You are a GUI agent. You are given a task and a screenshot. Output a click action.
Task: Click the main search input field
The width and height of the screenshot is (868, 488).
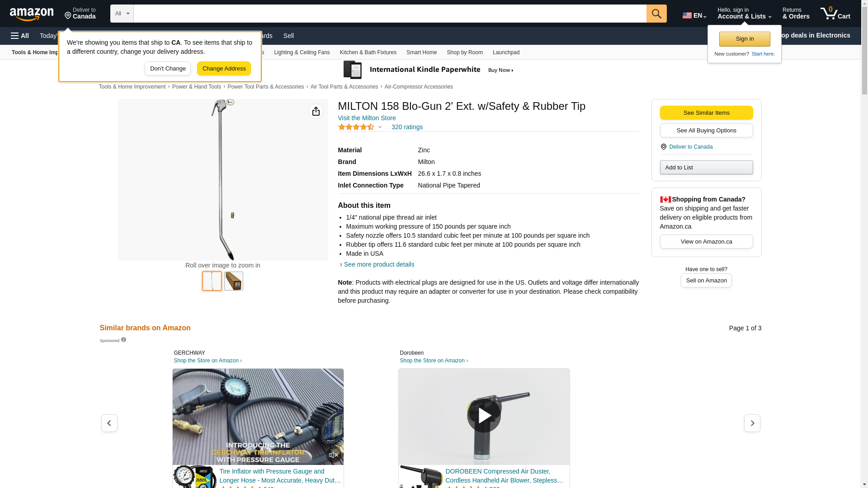390,14
